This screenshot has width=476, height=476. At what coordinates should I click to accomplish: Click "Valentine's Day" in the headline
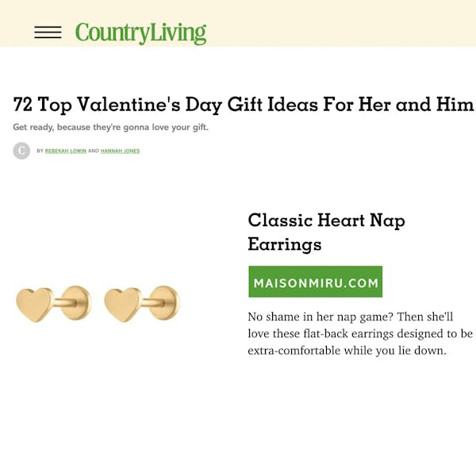click(x=169, y=105)
